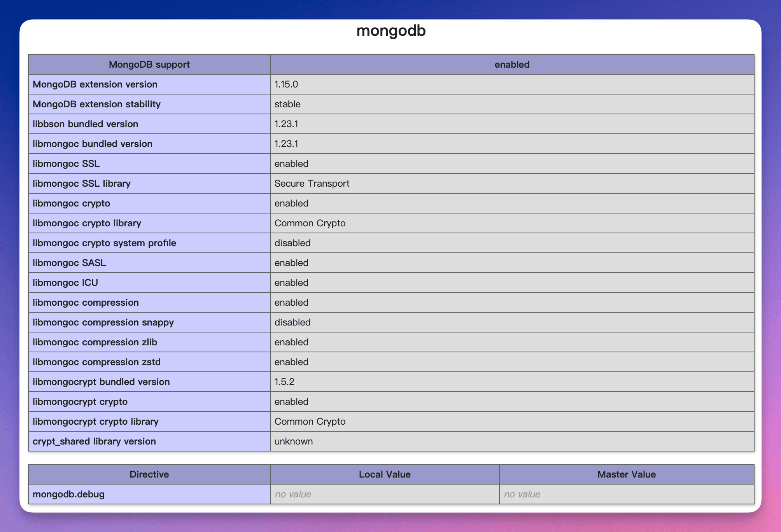Click disabled value for crypto system profile
The width and height of the screenshot is (781, 532).
[292, 243]
